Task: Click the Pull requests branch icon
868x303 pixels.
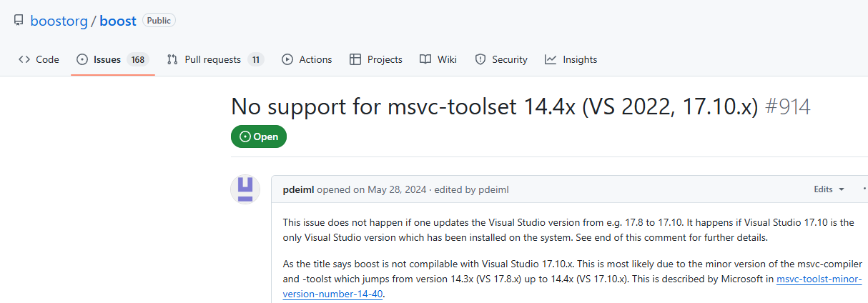Action: click(172, 59)
